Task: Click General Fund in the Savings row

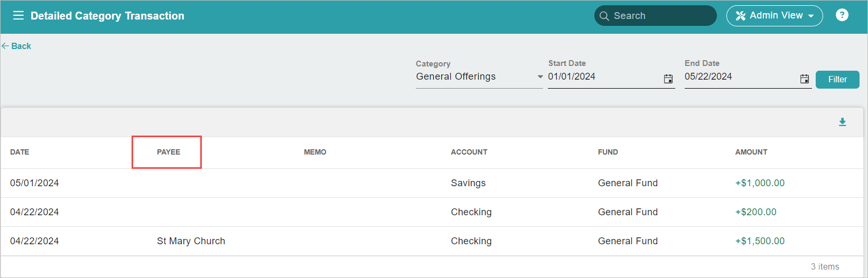Action: coord(628,183)
